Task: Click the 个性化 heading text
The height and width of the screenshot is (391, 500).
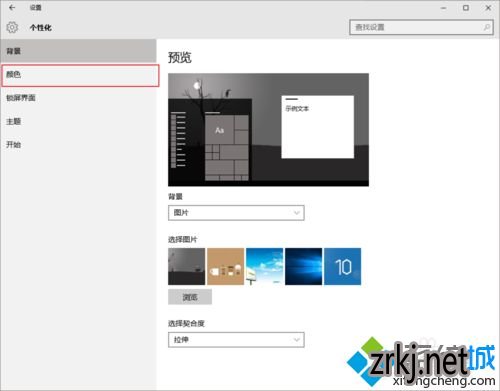Action: tap(41, 28)
